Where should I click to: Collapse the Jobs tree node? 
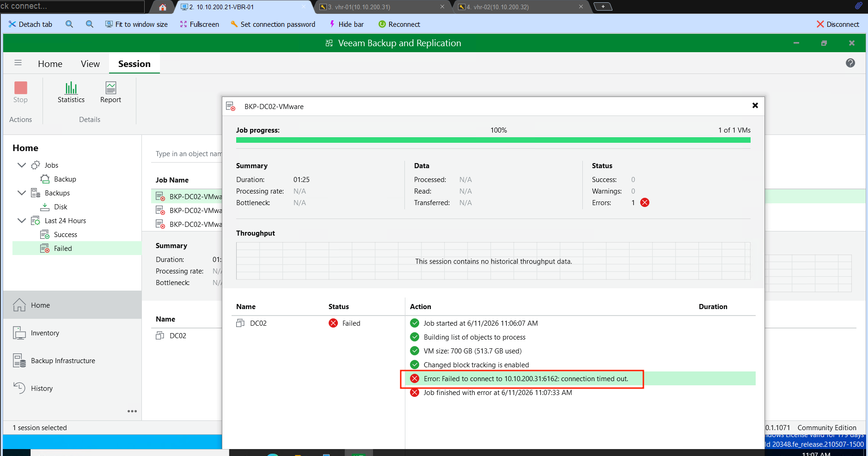tap(21, 165)
